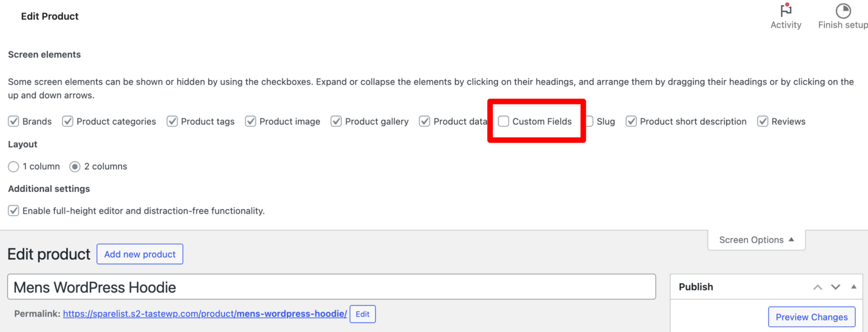
Task: Hide the Product gallery element
Action: coord(336,121)
